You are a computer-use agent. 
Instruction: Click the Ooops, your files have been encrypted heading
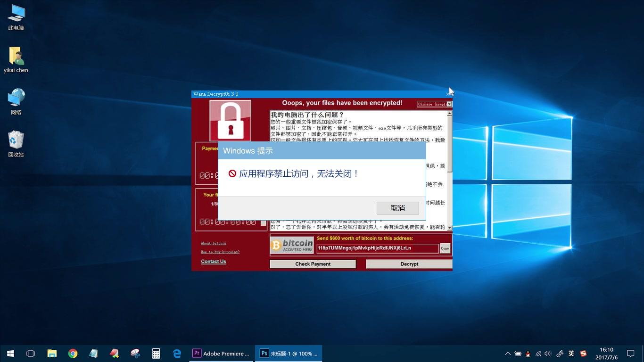(342, 103)
